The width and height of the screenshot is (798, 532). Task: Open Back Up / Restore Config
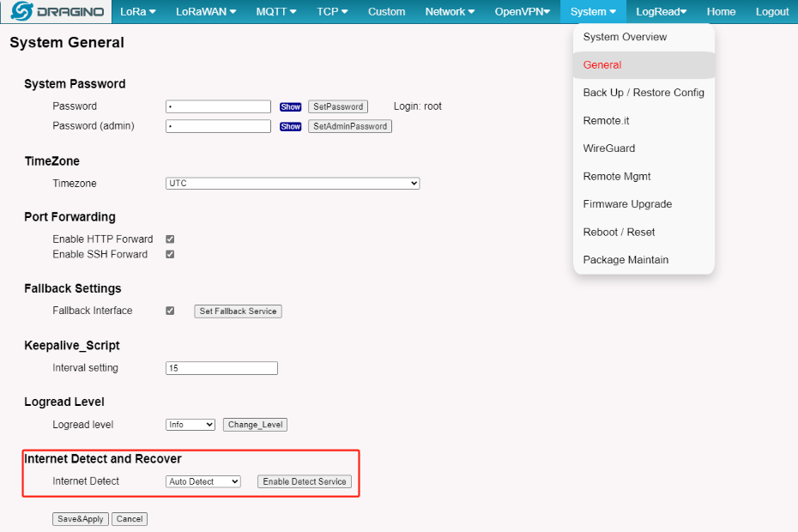(644, 93)
